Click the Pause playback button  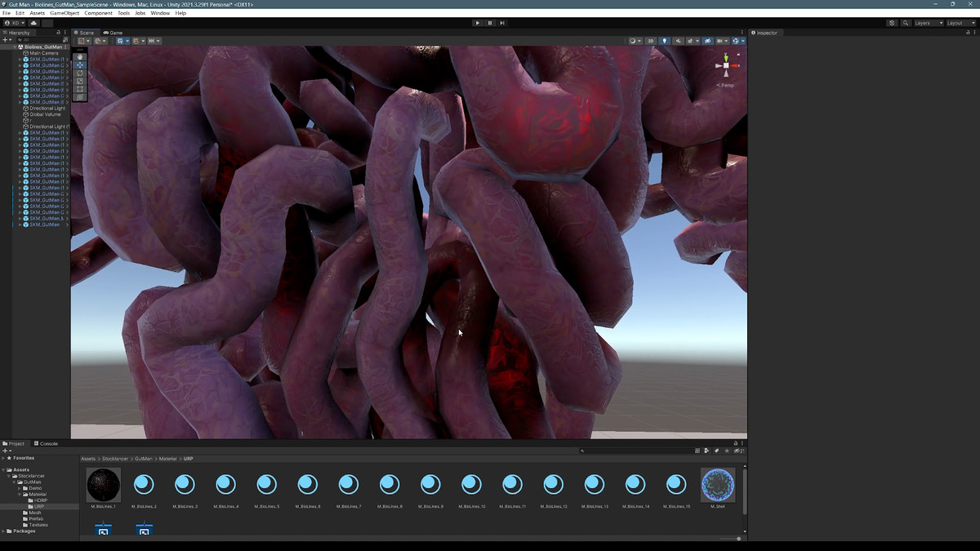pyautogui.click(x=490, y=23)
